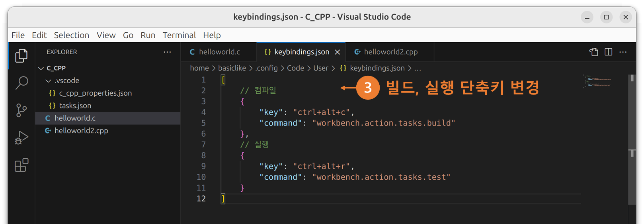
Task: Click line number 4 in the gutter
Action: [x=203, y=112]
